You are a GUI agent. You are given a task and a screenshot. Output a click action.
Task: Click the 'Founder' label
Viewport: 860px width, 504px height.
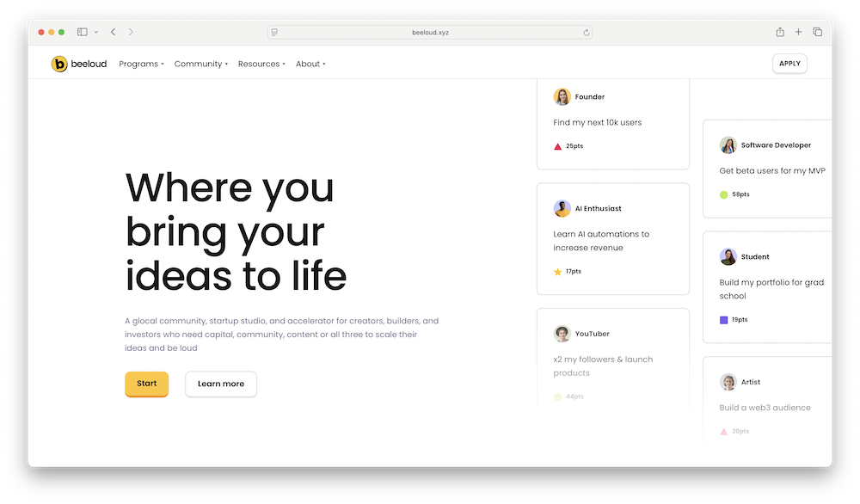pos(590,96)
